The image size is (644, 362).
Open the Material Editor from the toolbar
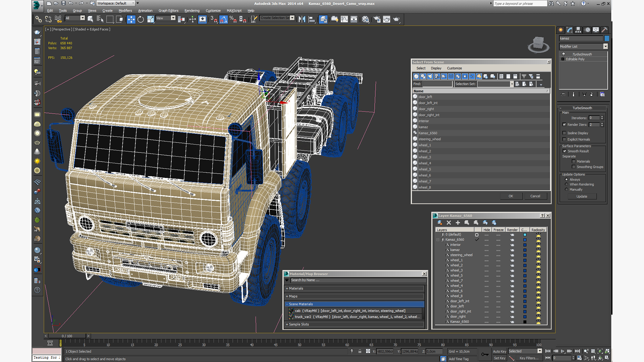tap(365, 19)
